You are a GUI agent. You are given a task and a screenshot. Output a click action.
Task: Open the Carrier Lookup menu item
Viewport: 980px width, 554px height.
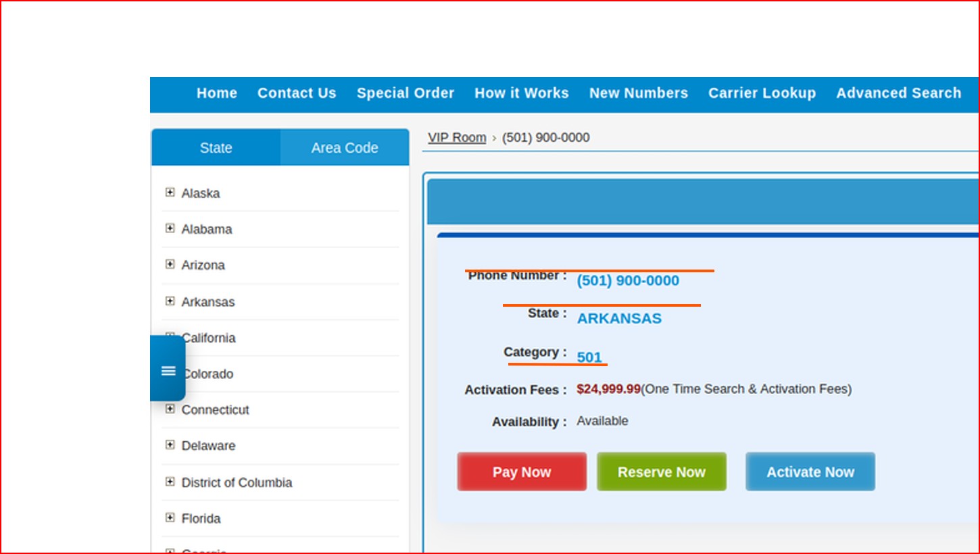(x=762, y=93)
